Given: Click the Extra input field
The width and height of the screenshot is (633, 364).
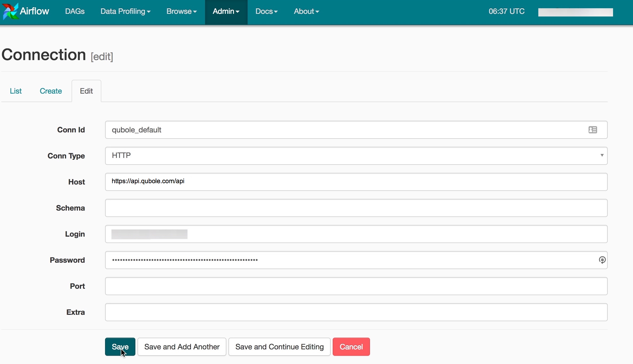Looking at the screenshot, I should [356, 312].
